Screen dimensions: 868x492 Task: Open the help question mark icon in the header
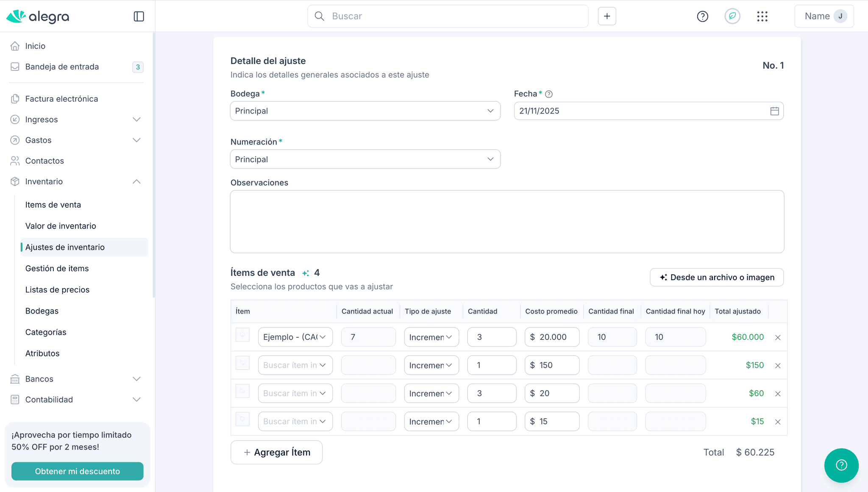pos(702,17)
